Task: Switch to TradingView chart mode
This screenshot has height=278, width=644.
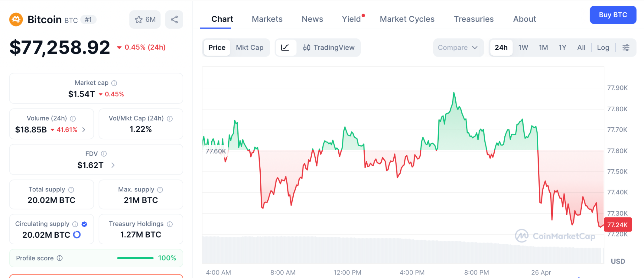Action: (329, 47)
